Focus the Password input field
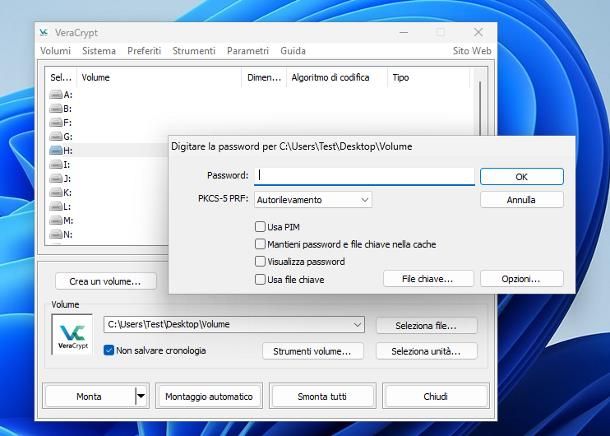Screen dimensions: 610x436 [x=364, y=176]
